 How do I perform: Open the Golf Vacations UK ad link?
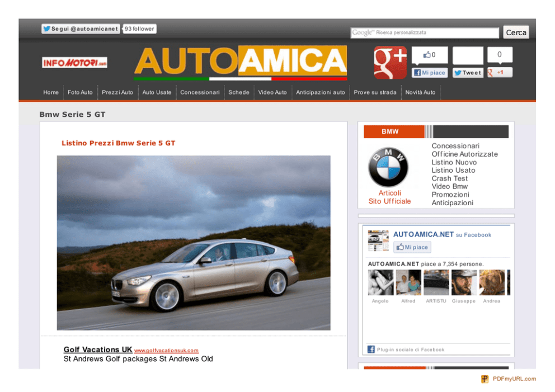click(x=98, y=350)
